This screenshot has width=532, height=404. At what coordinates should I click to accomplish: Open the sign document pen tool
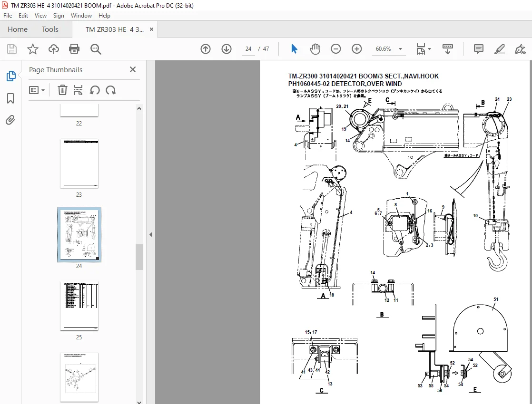tap(520, 49)
